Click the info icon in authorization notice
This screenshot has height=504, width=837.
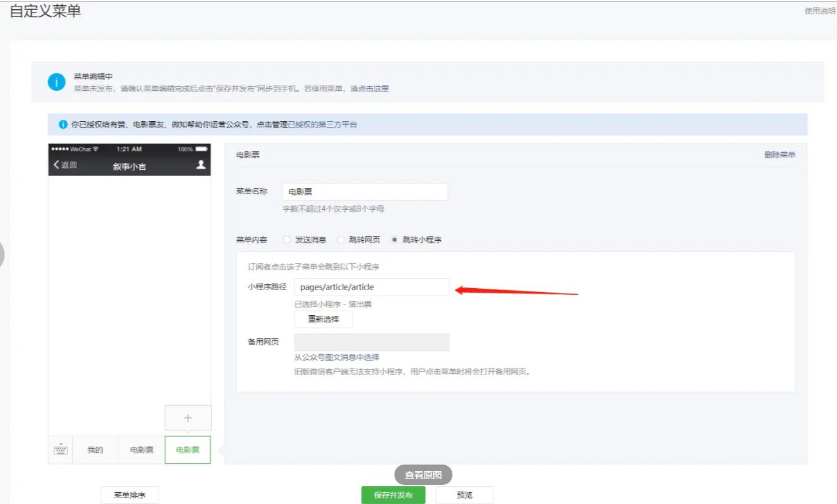click(x=63, y=124)
